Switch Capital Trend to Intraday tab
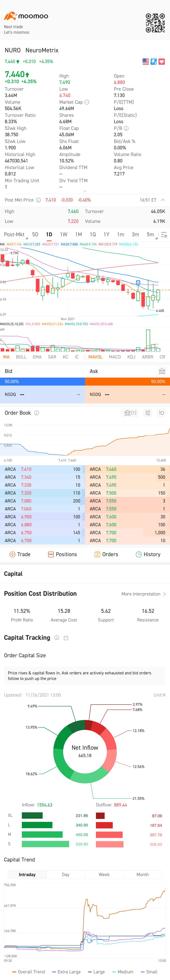The image size is (170, 980). tap(27, 875)
